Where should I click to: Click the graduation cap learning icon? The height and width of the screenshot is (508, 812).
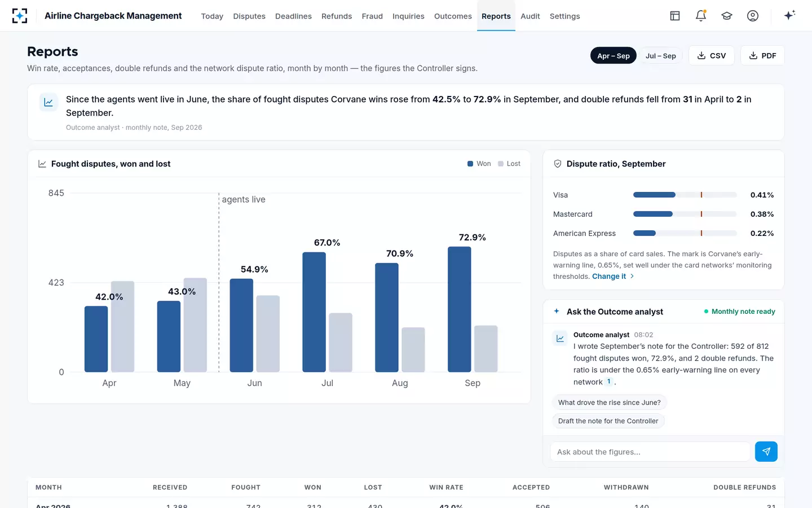(727, 16)
